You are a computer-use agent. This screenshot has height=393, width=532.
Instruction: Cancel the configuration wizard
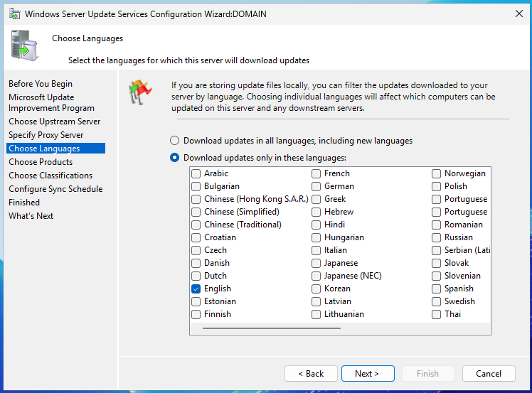[489, 374]
